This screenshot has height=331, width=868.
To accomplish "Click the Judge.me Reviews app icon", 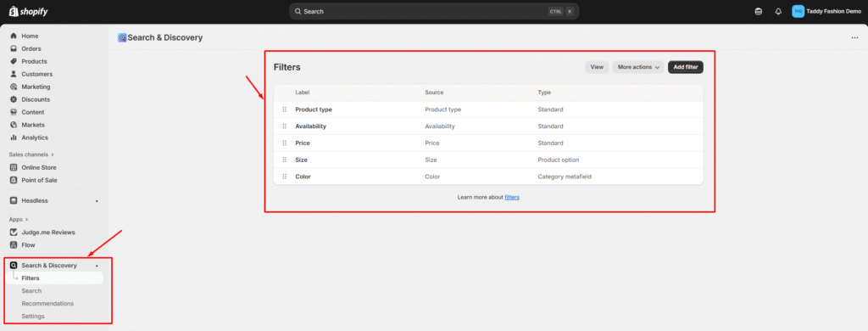I will [14, 233].
